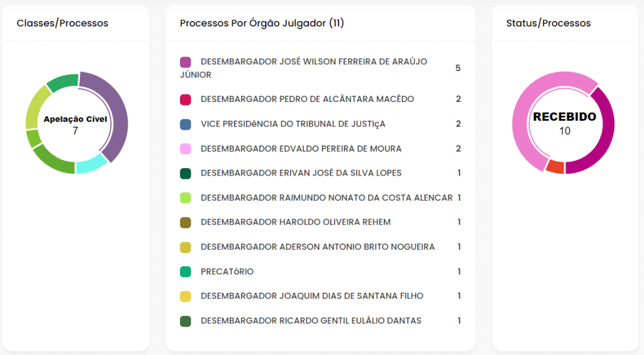
Task: Open the Desembargador Joaquim Dias de Santana Filho entry
Action: click(x=320, y=296)
